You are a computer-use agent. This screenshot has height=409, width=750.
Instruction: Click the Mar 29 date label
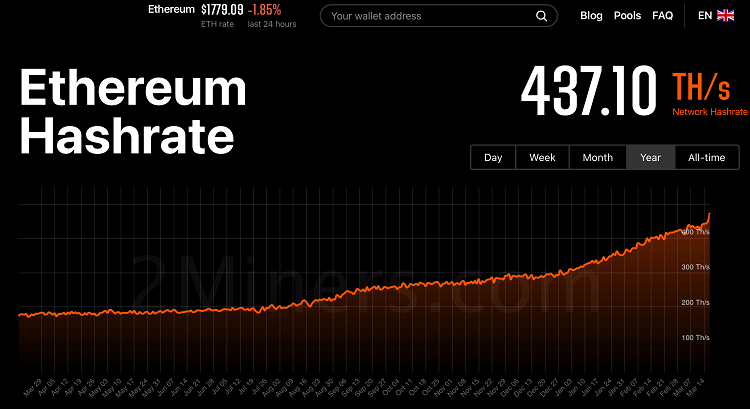[33, 387]
